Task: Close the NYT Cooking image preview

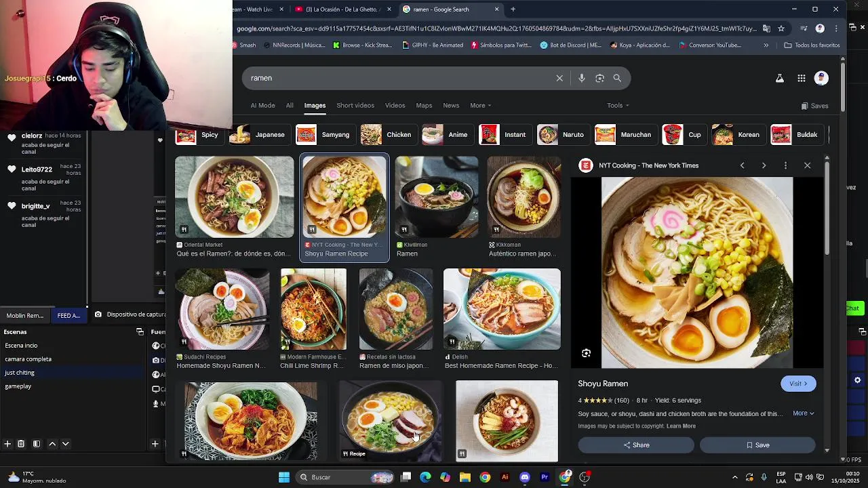Action: [x=807, y=165]
